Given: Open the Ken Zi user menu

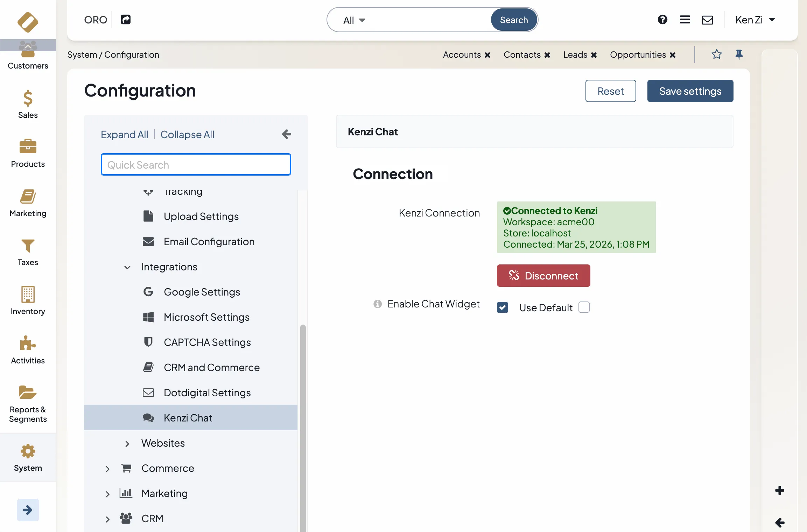Looking at the screenshot, I should click(x=755, y=20).
